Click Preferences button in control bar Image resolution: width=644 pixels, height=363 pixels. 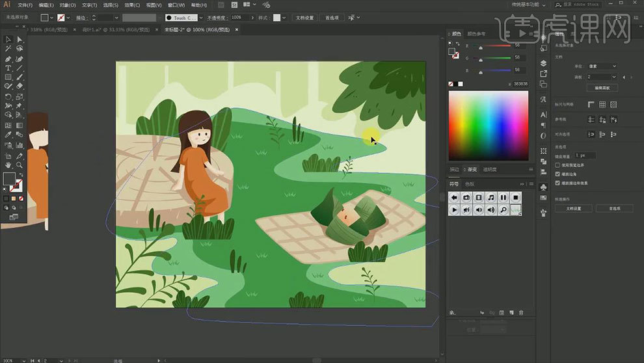tap(332, 18)
